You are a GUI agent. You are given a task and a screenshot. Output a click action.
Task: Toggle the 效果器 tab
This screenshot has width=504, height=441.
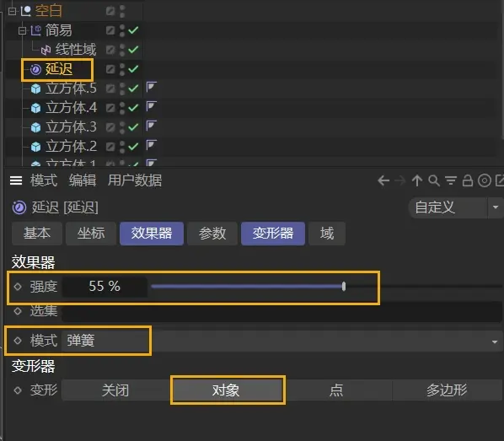(152, 234)
